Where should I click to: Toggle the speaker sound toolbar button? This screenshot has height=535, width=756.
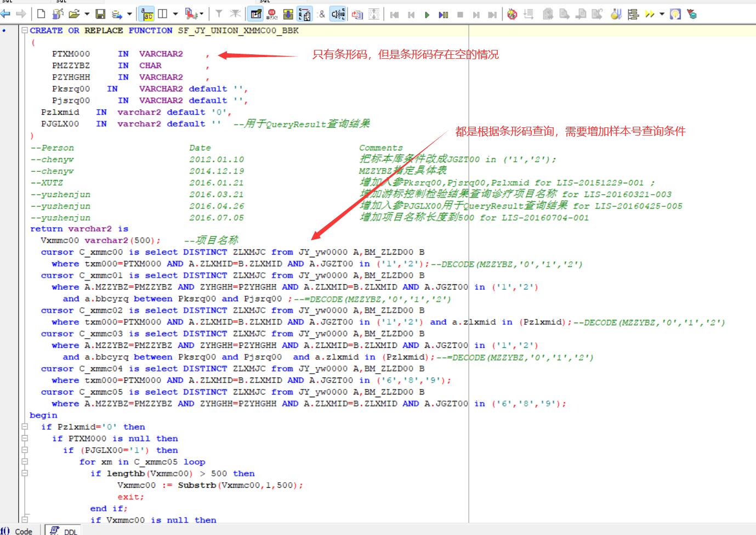tap(338, 14)
